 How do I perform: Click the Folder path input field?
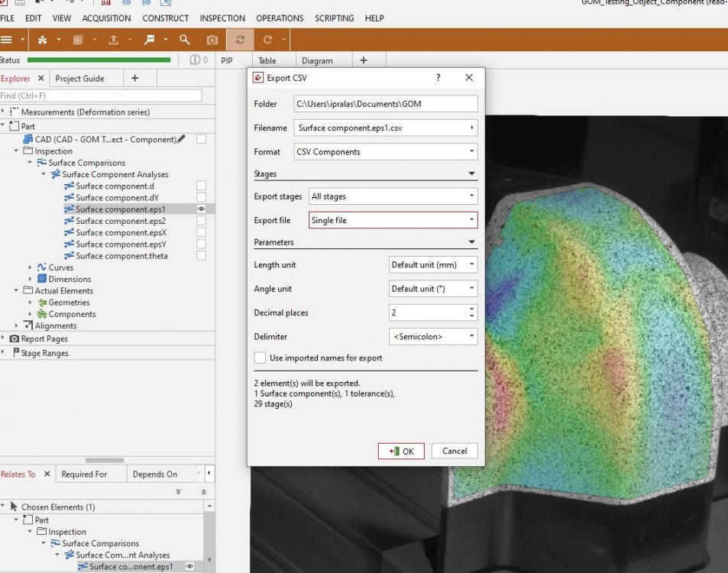pos(386,104)
